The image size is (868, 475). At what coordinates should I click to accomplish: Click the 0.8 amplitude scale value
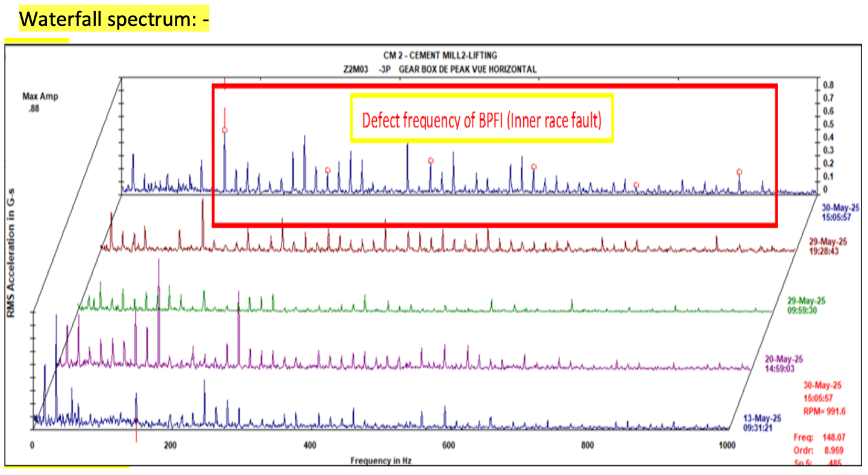pyautogui.click(x=829, y=85)
